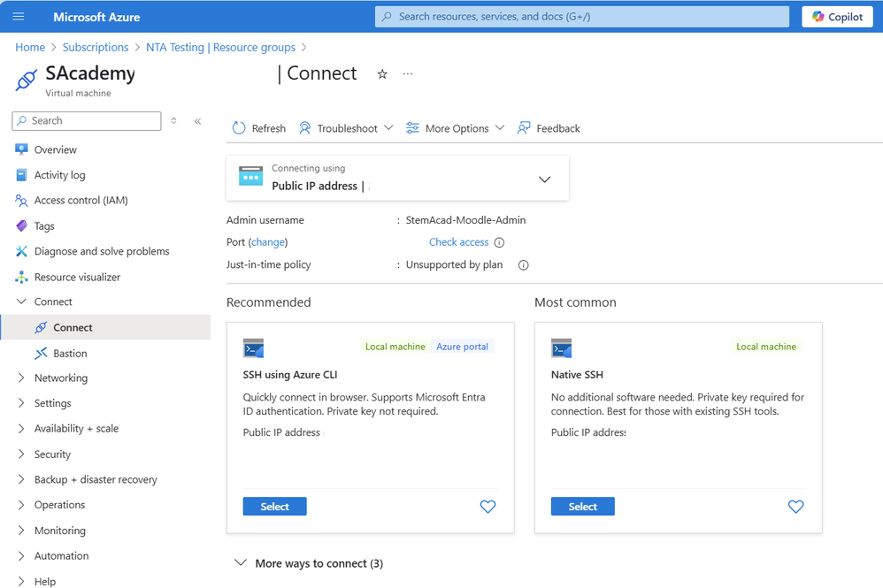This screenshot has height=588, width=883.
Task: Go to Home breadcrumb
Action: [x=30, y=47]
